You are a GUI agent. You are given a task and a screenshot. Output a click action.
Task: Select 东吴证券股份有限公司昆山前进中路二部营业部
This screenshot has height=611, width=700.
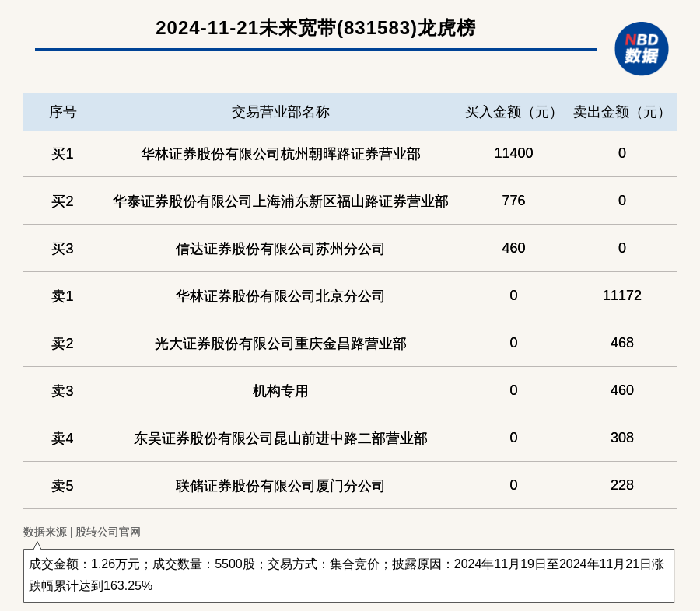click(x=280, y=438)
